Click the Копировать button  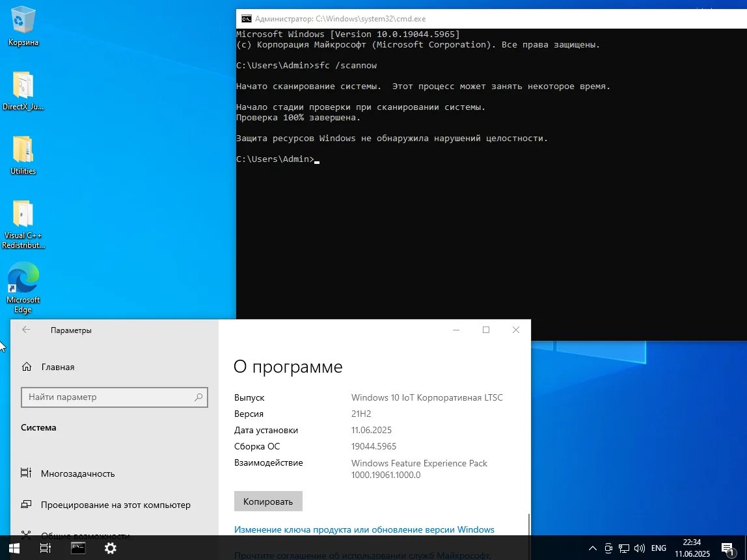[268, 501]
